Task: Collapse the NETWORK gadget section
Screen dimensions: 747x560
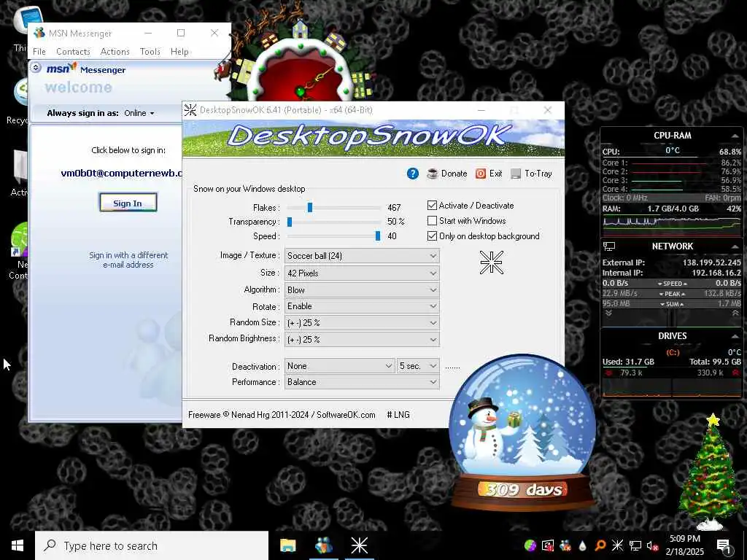Action: point(735,246)
